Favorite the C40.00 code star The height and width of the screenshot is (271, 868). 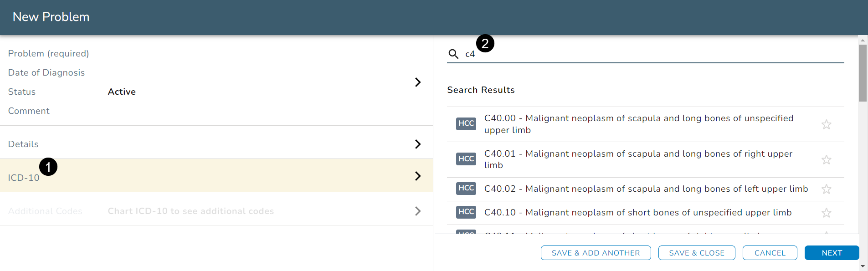pyautogui.click(x=826, y=124)
